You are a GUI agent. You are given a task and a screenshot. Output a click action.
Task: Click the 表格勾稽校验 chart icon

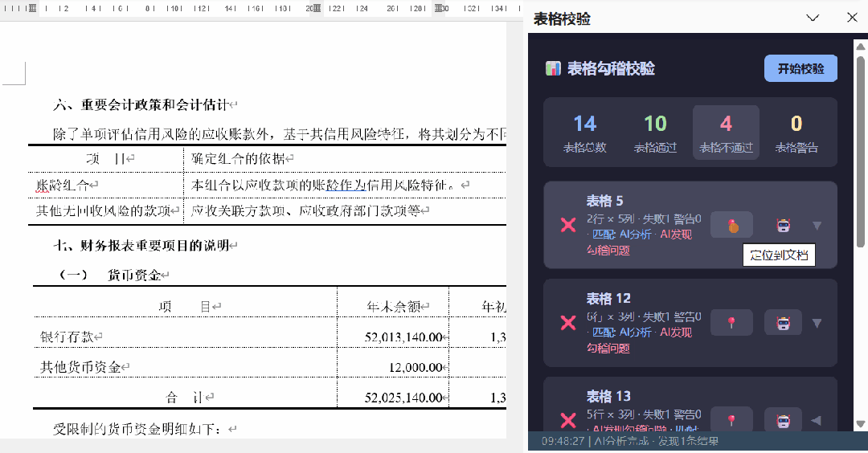[552, 68]
